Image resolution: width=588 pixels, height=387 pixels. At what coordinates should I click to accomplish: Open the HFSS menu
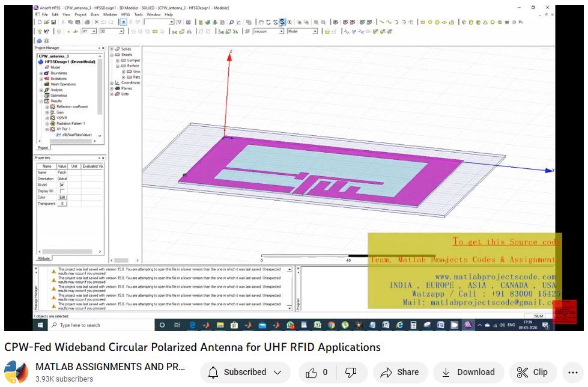124,14
